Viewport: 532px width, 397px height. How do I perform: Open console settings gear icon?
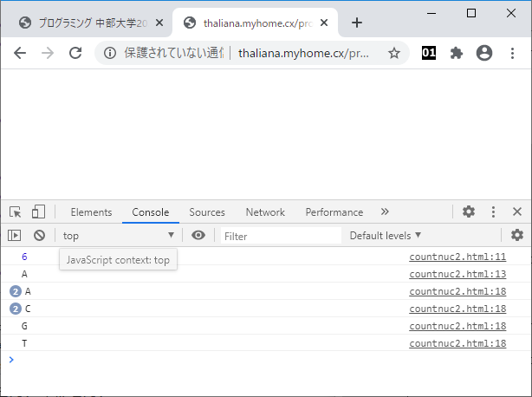pyautogui.click(x=517, y=235)
